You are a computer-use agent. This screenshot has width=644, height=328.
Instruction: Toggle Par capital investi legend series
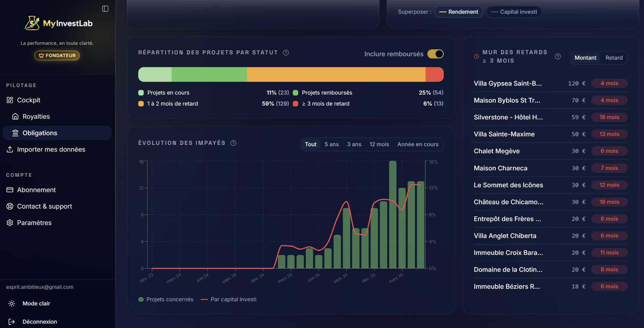(x=228, y=299)
